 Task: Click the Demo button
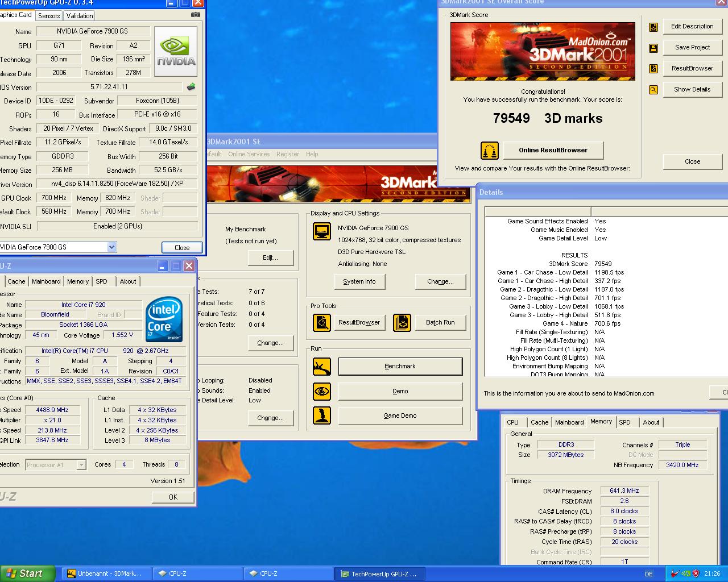tap(400, 392)
